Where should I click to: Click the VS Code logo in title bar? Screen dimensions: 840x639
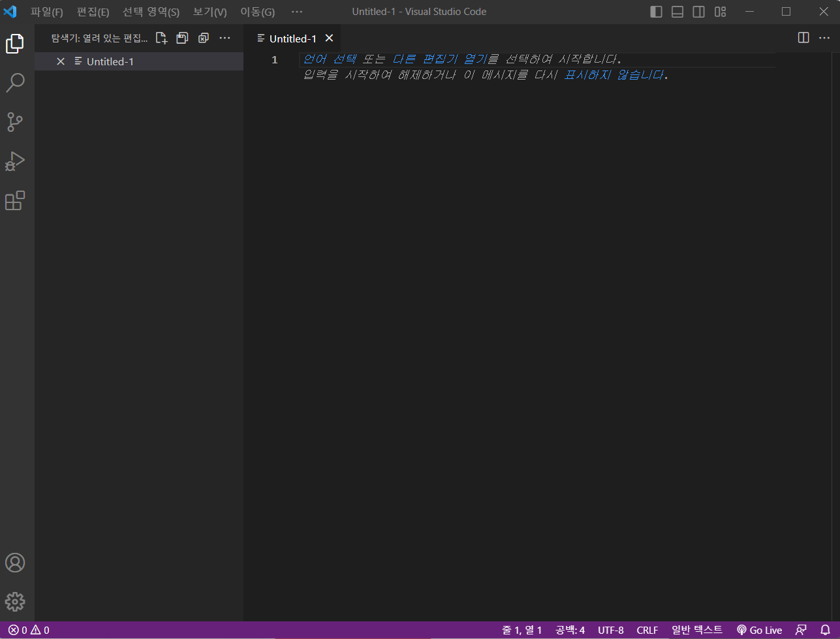click(10, 12)
